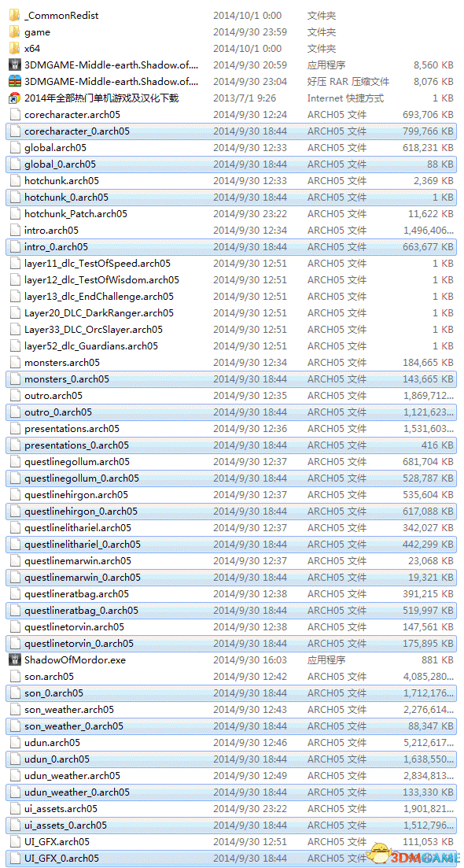The height and width of the screenshot is (868, 464).
Task: Select the layer12_dlc_TestOfWisdom.arch05 file name
Action: (x=101, y=280)
